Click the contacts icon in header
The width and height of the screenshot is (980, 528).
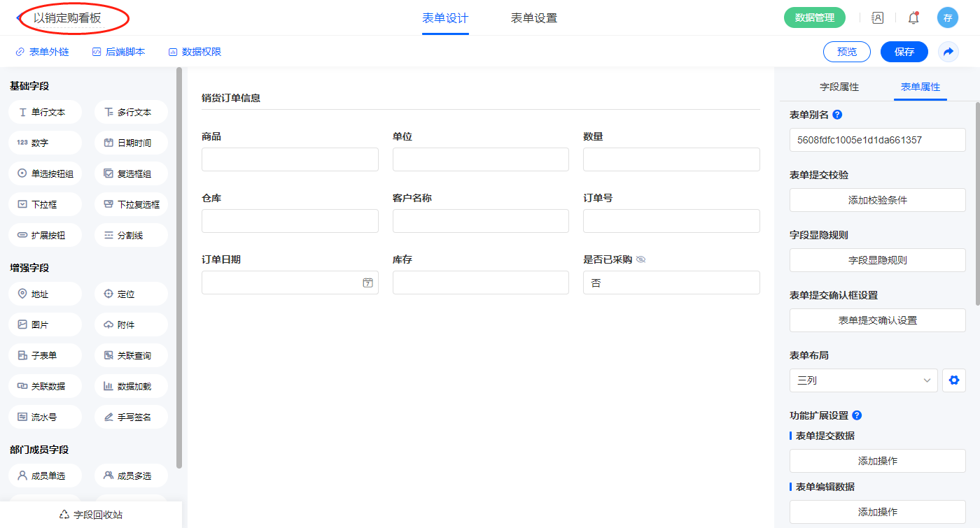coord(877,18)
